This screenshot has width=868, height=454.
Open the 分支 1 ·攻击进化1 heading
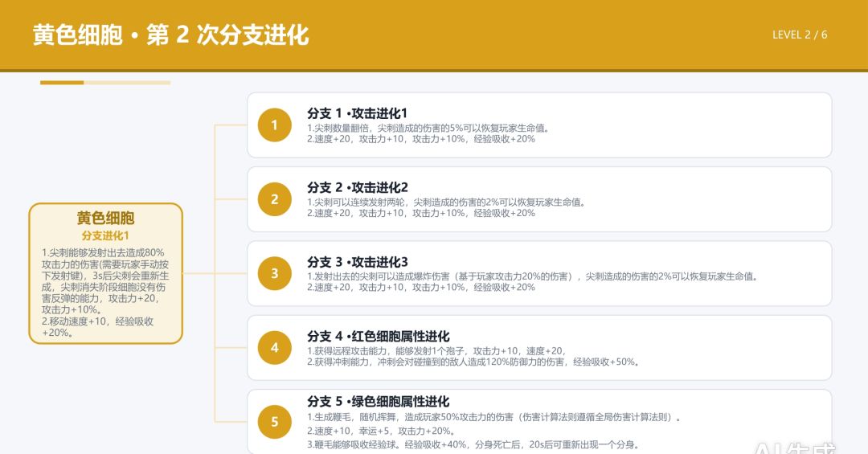coord(357,113)
